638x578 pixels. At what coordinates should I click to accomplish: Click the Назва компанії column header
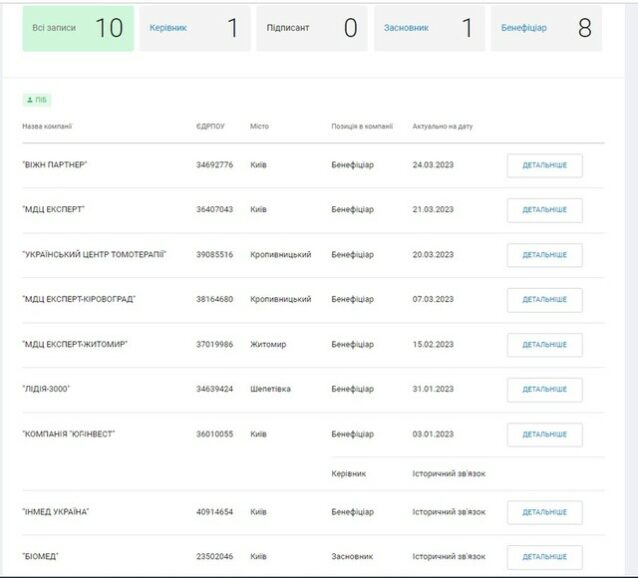coord(47,126)
